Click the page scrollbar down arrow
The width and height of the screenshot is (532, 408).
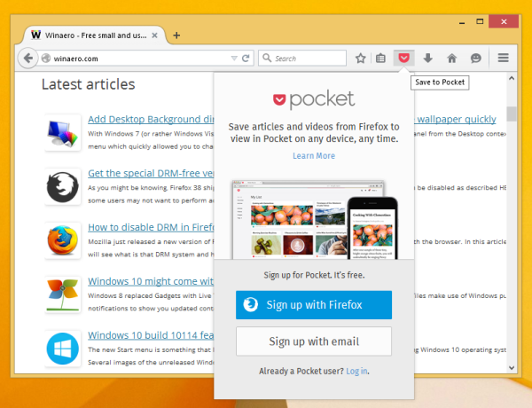coord(512,367)
